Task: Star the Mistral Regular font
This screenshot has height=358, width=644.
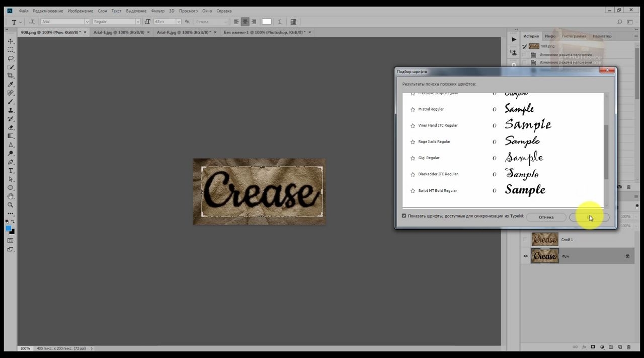Action: tap(413, 109)
